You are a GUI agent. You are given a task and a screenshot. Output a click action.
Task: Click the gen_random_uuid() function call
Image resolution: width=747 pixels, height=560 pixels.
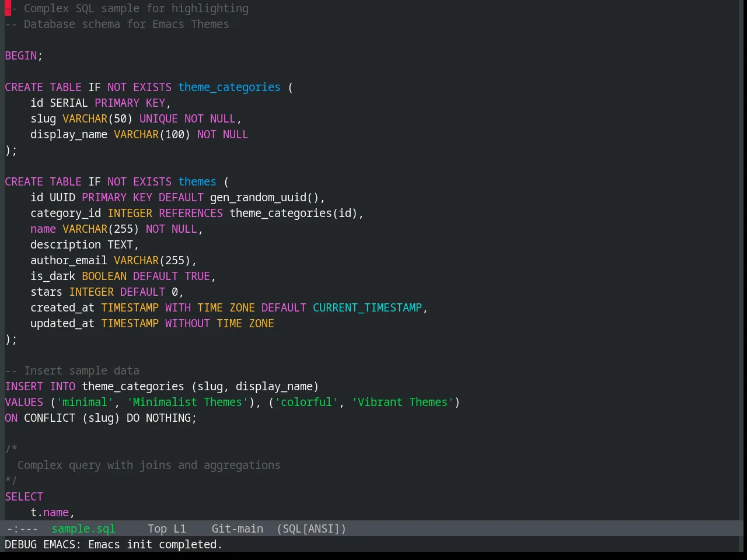264,198
